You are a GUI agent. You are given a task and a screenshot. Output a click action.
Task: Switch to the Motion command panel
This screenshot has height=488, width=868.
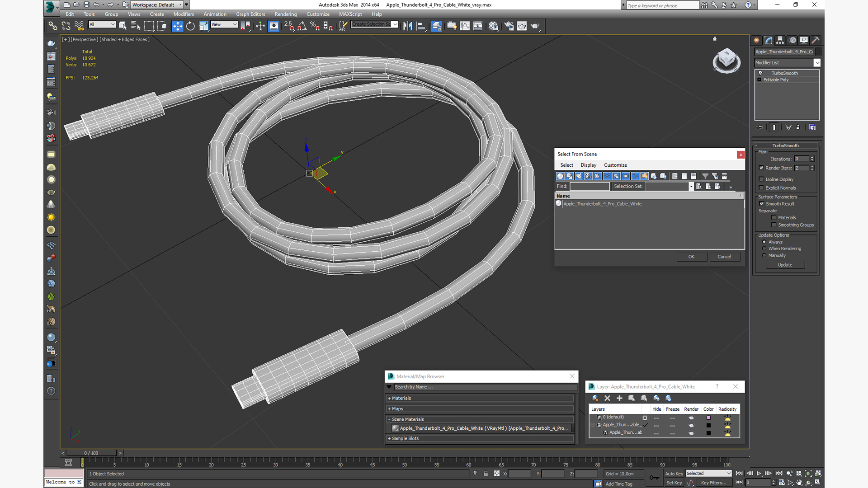(792, 40)
